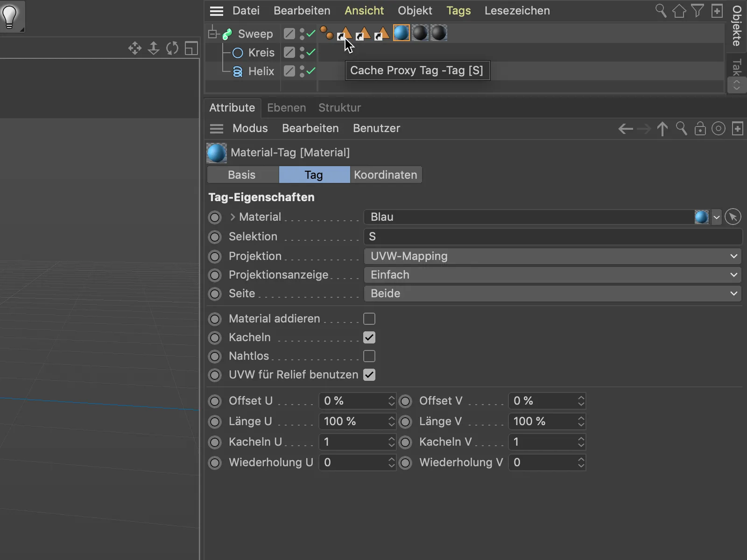The width and height of the screenshot is (747, 560).
Task: Click the Blau material preview sphere
Action: (x=701, y=217)
